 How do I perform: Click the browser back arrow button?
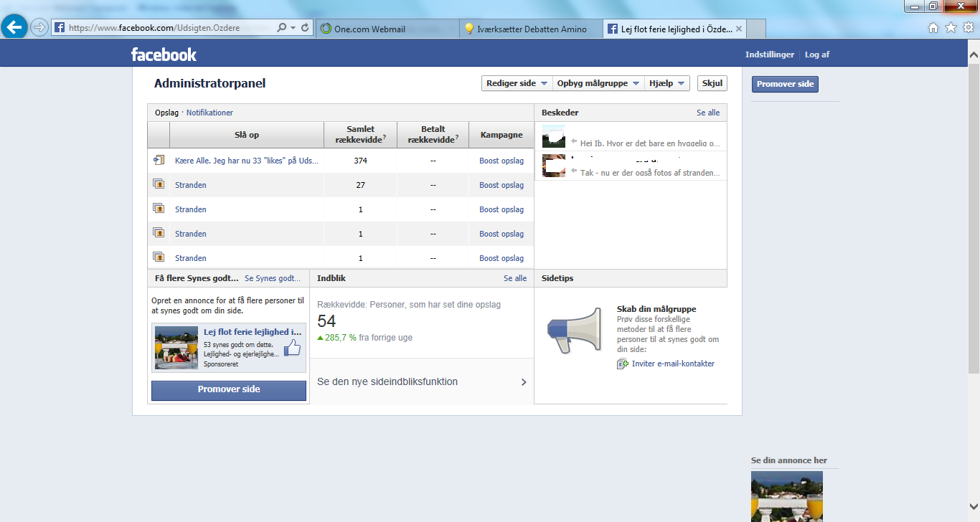pyautogui.click(x=14, y=27)
